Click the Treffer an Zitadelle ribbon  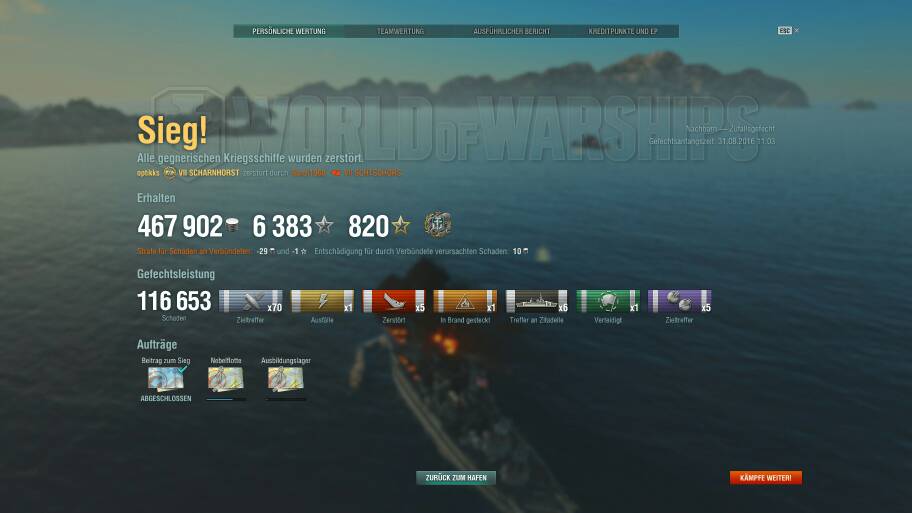537,301
